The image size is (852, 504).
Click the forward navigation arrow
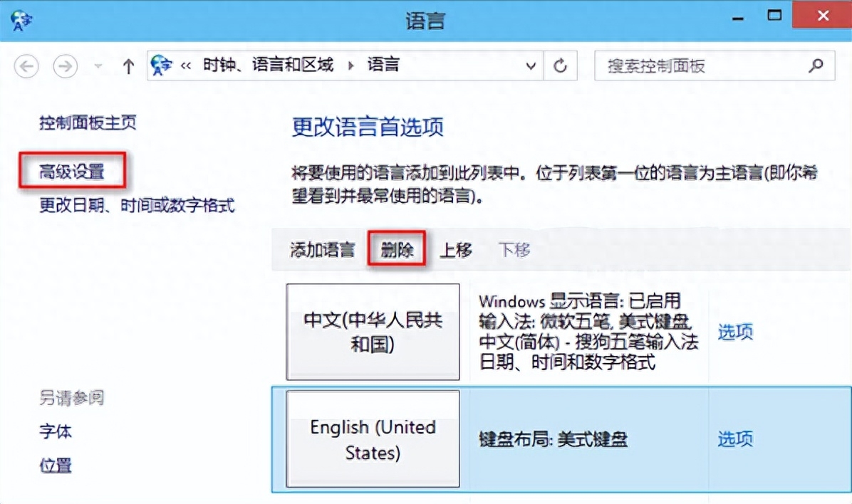tap(65, 65)
